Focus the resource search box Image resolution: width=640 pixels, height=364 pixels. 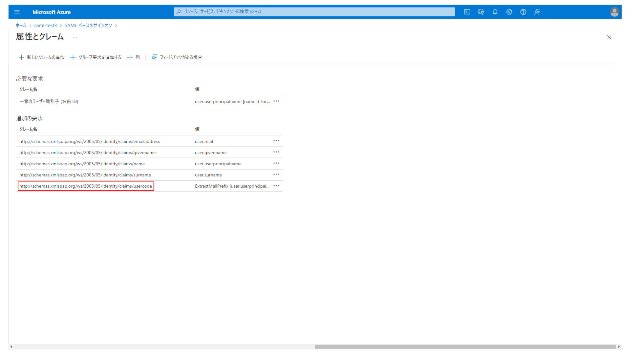(x=314, y=11)
